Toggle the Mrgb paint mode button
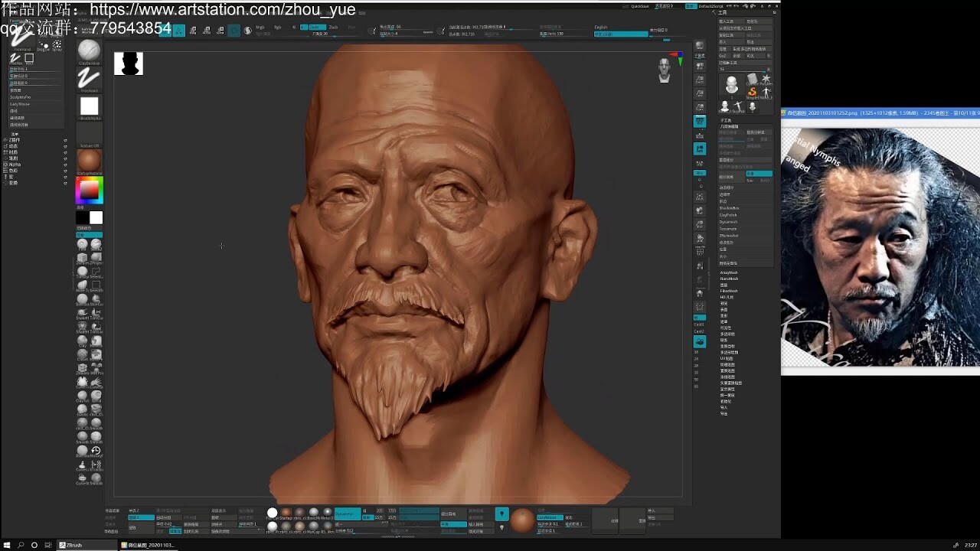 [260, 28]
